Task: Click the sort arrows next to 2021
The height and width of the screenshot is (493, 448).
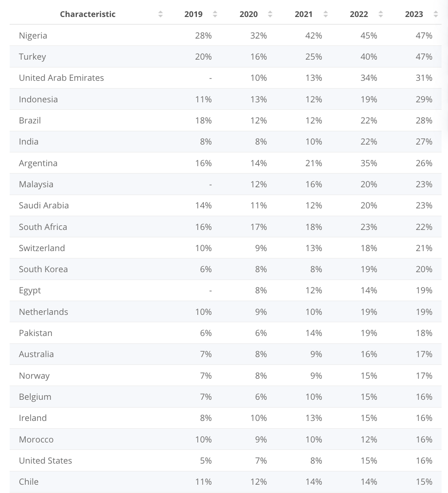Action: (326, 14)
